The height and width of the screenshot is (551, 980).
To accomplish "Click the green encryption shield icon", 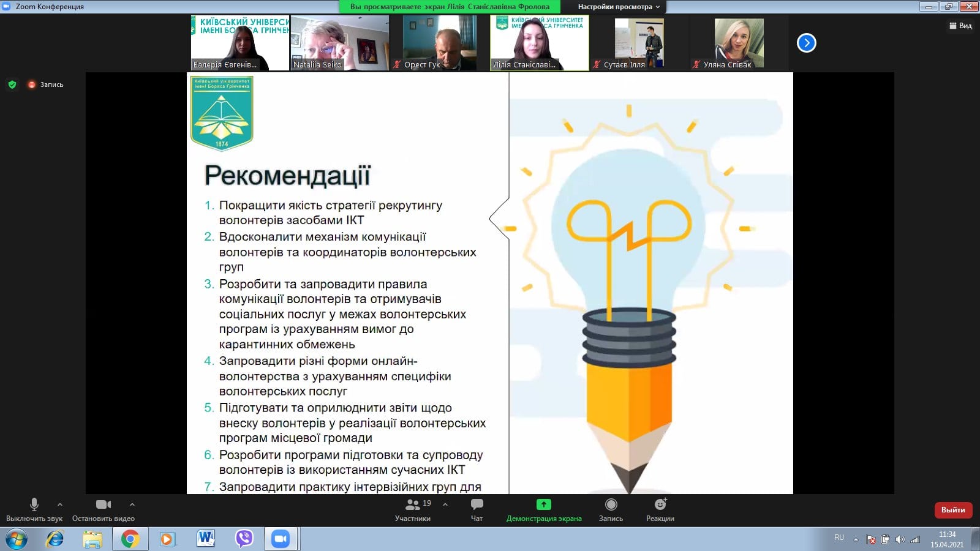I will (12, 84).
